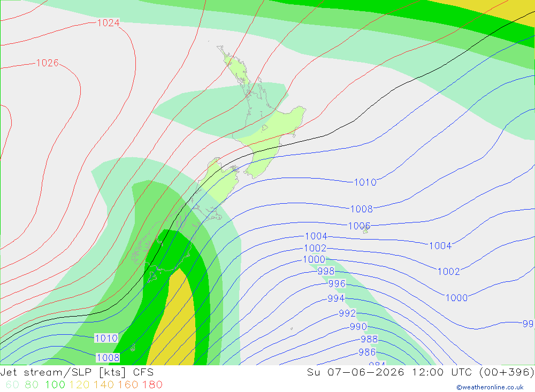Click the 990 pressure contour label
535x392 pixels.
(x=358, y=327)
